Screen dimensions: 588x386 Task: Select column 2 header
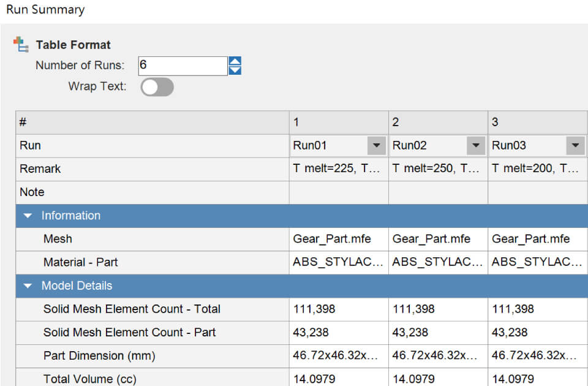point(437,123)
